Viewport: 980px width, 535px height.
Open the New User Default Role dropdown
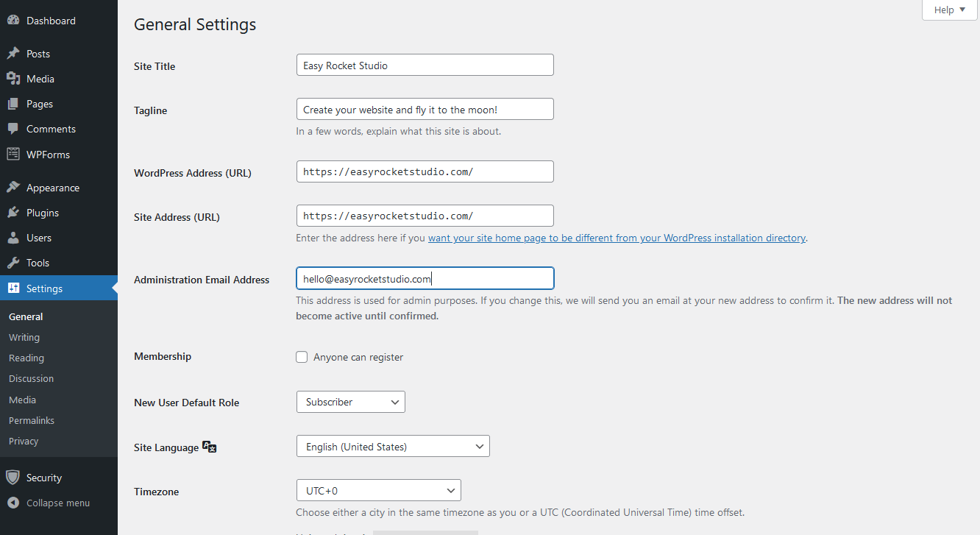350,402
